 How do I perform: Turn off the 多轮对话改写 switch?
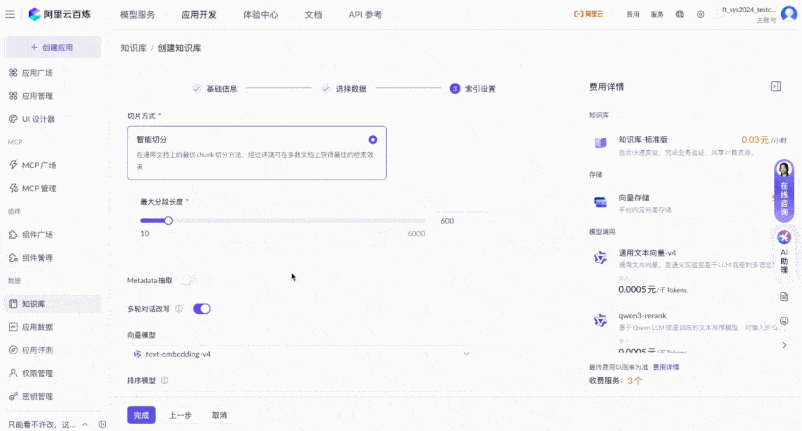point(201,309)
